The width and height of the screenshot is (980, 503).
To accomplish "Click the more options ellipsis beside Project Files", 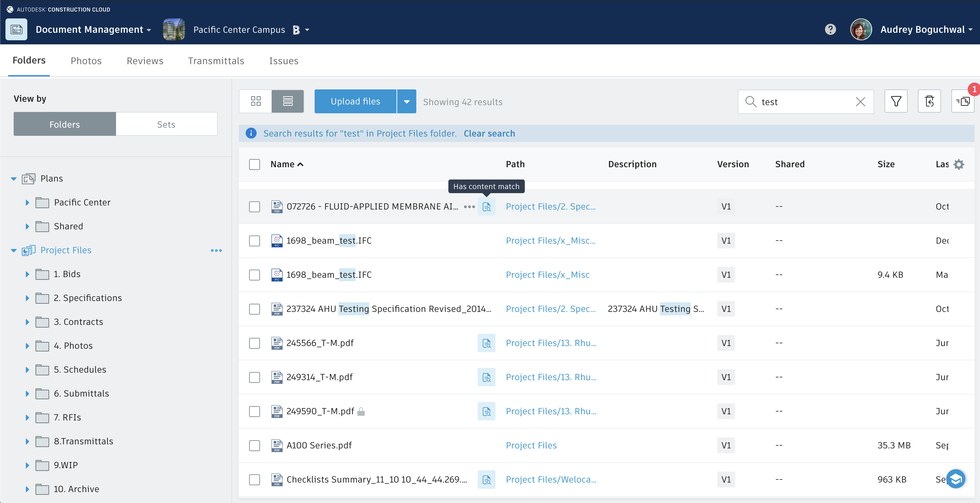I will click(216, 250).
